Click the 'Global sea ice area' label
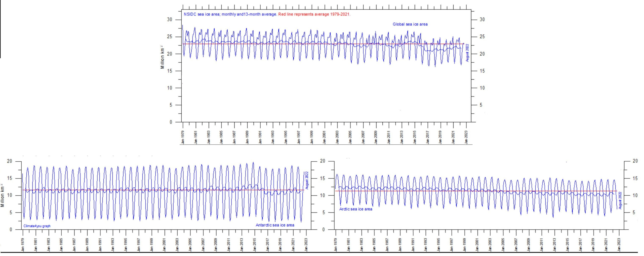644x256 pixels. 410,24
